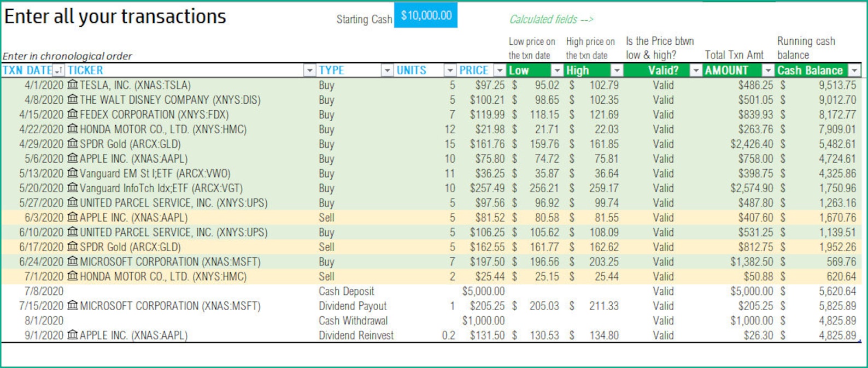Click the price cell $119.99
This screenshot has width=868, height=368.
coord(488,115)
